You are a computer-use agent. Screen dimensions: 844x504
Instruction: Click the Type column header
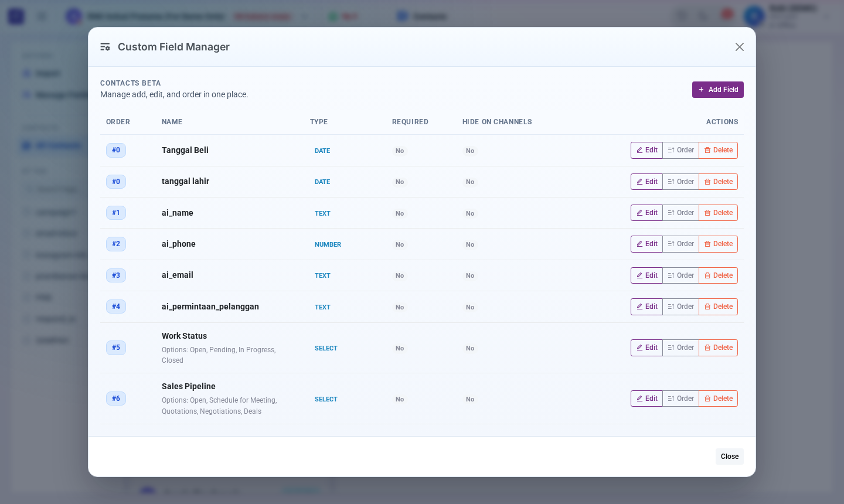tap(319, 122)
